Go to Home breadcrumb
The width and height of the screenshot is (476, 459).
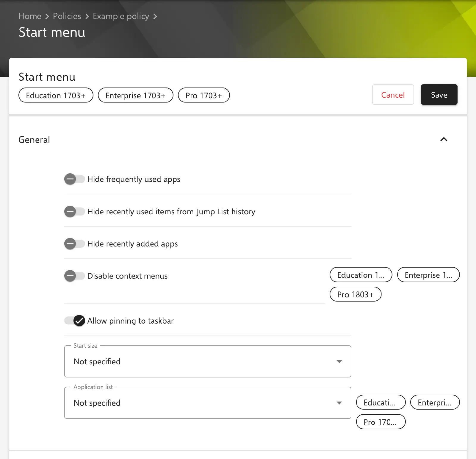pyautogui.click(x=30, y=16)
